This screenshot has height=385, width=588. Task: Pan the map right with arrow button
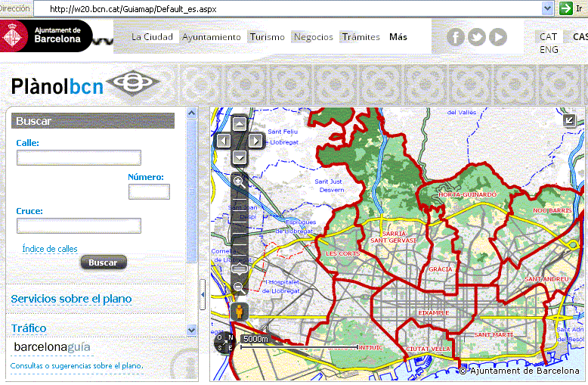(x=255, y=140)
